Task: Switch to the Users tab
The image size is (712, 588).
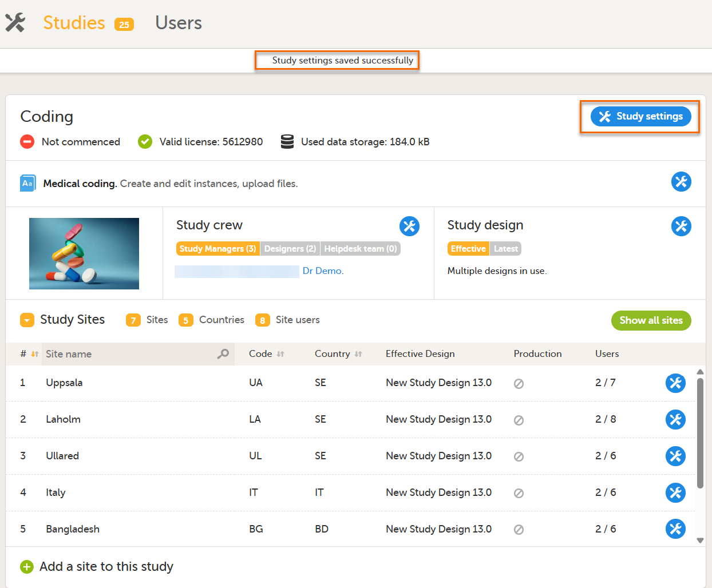Action: [179, 23]
